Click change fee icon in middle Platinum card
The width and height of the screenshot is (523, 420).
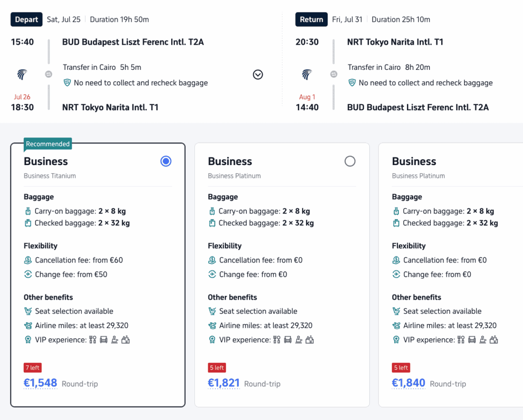(x=212, y=274)
